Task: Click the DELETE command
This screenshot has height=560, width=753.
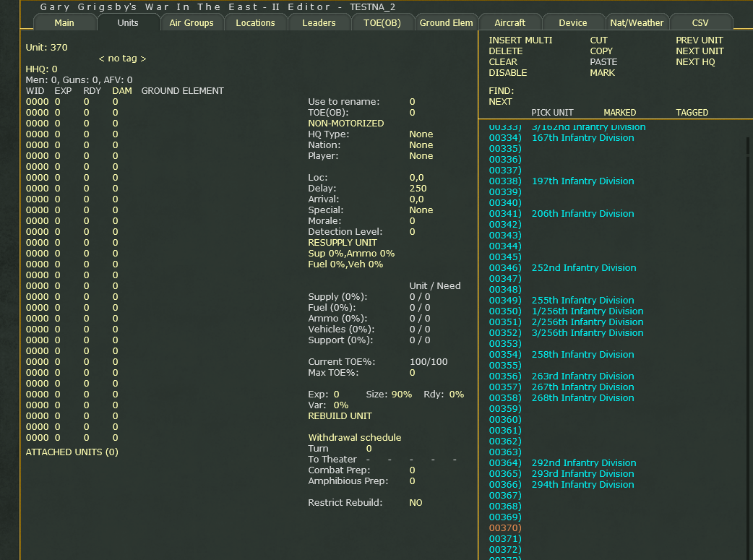Action: (x=506, y=51)
